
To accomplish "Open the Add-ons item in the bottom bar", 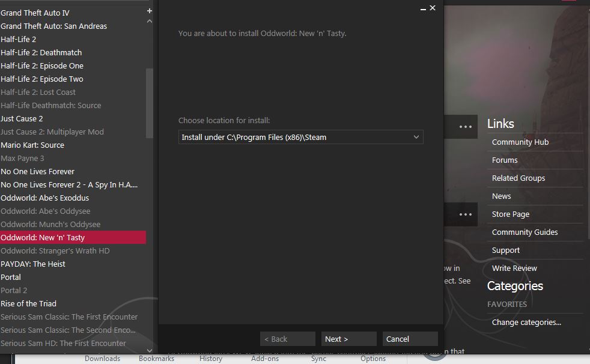I will click(x=264, y=359).
